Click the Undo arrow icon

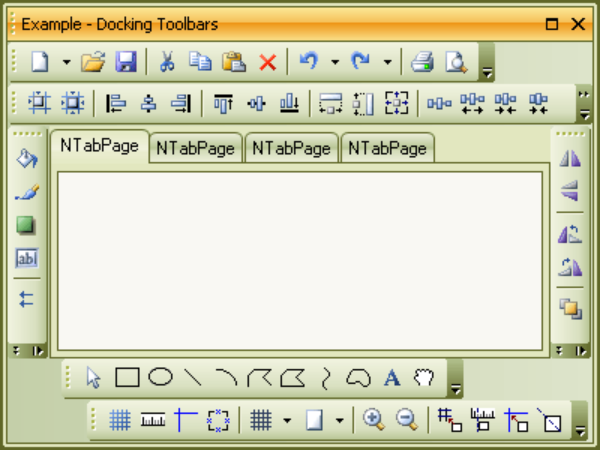(x=309, y=61)
